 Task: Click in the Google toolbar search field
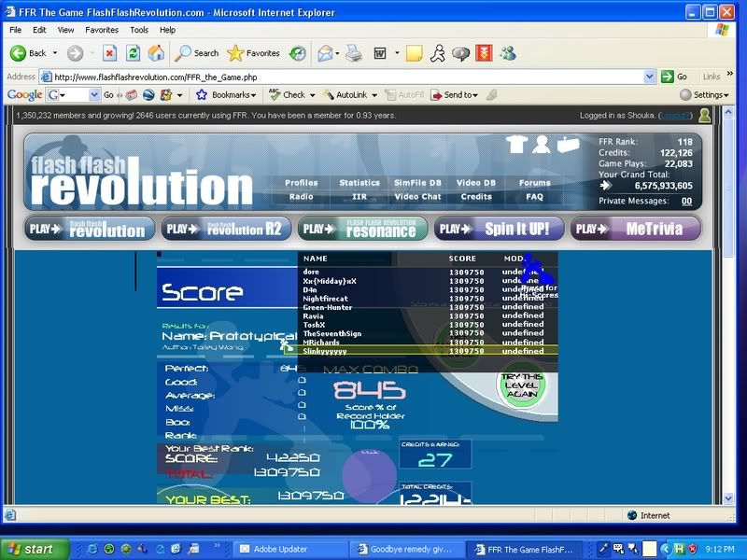coord(73,95)
